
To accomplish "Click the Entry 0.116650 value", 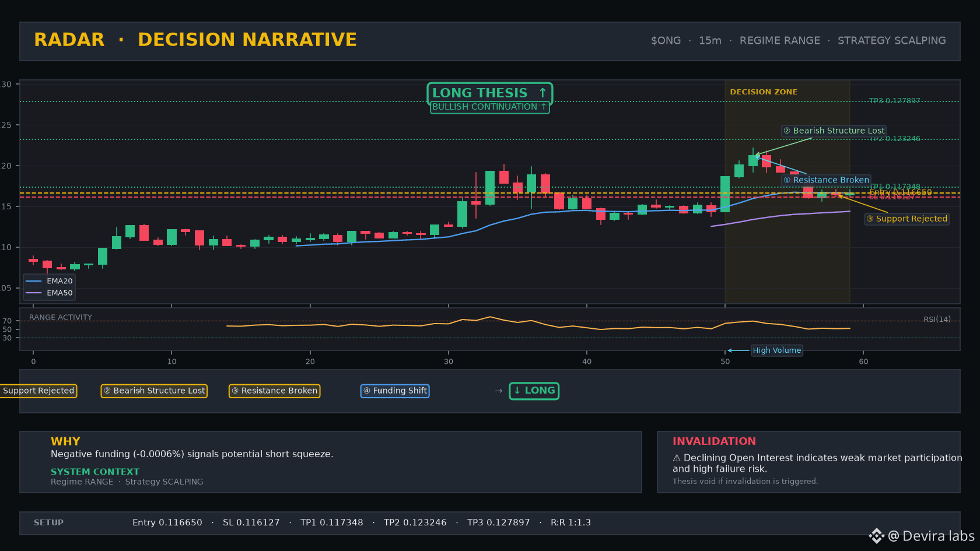I will point(167,523).
